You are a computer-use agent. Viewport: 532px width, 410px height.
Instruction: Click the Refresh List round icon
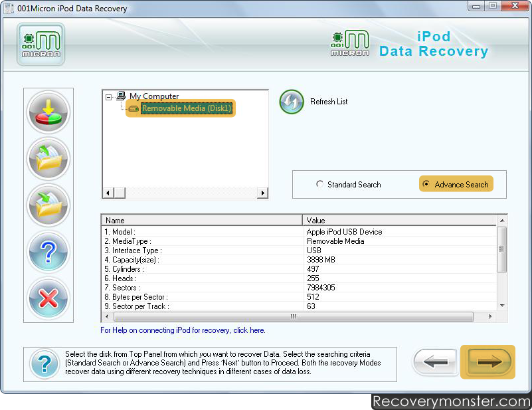click(x=292, y=102)
